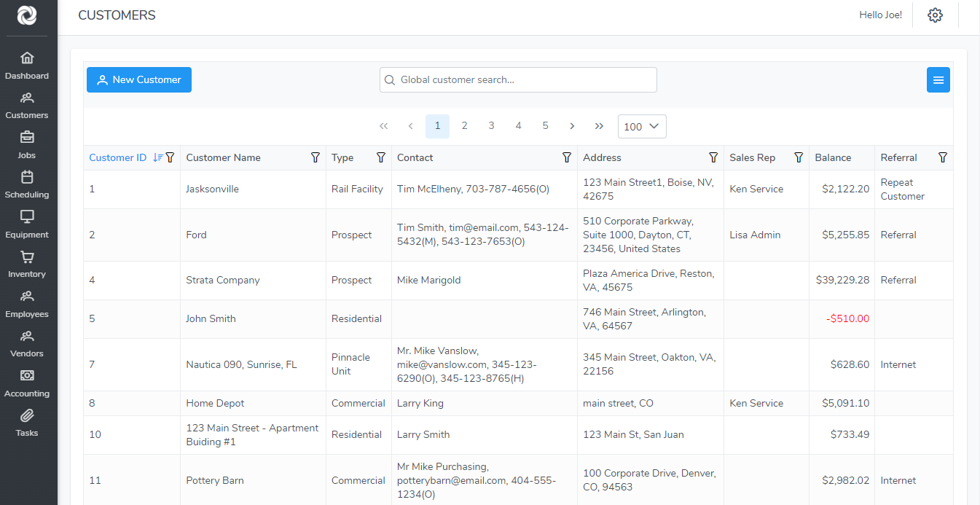The width and height of the screenshot is (980, 505).
Task: Filter the Type column
Action: click(x=380, y=157)
